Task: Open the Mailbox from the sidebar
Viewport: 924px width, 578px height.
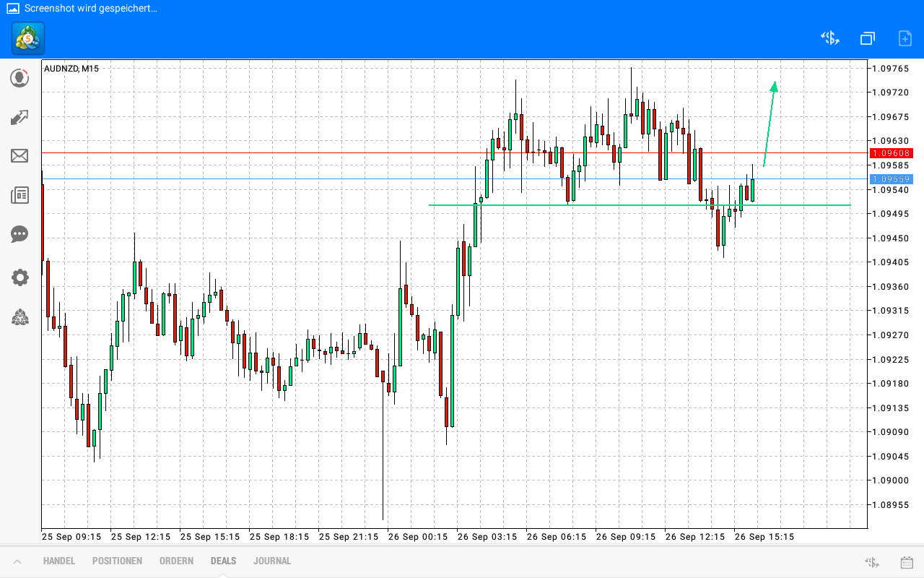Action: pos(19,155)
